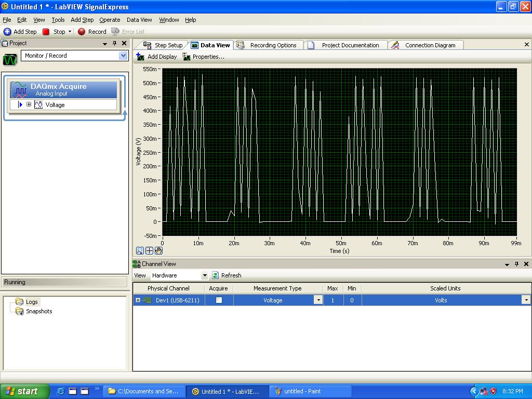Open the Error List

pyautogui.click(x=128, y=32)
